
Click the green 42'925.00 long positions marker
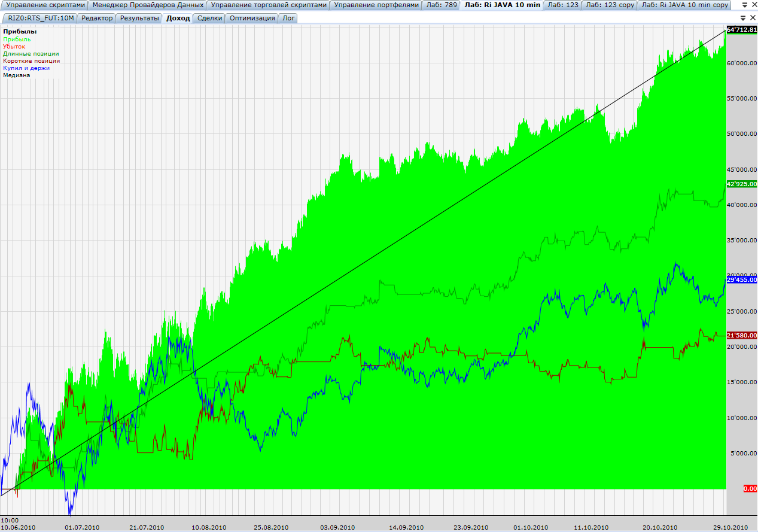742,184
